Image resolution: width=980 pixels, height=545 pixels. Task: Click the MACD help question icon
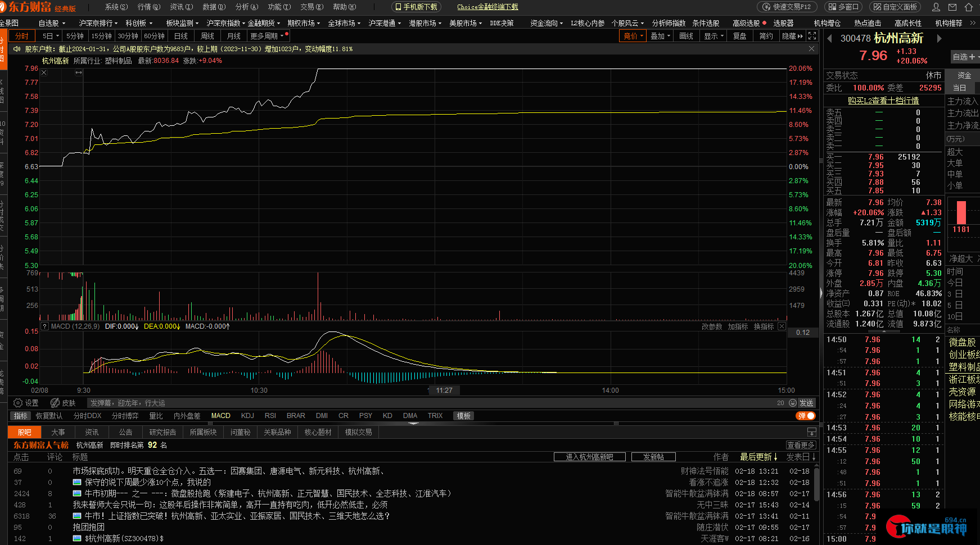(44, 326)
